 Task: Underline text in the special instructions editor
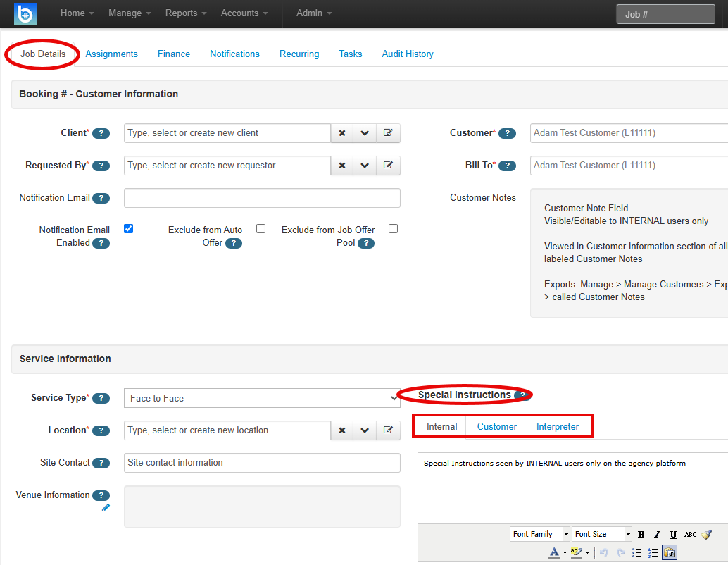(x=673, y=533)
